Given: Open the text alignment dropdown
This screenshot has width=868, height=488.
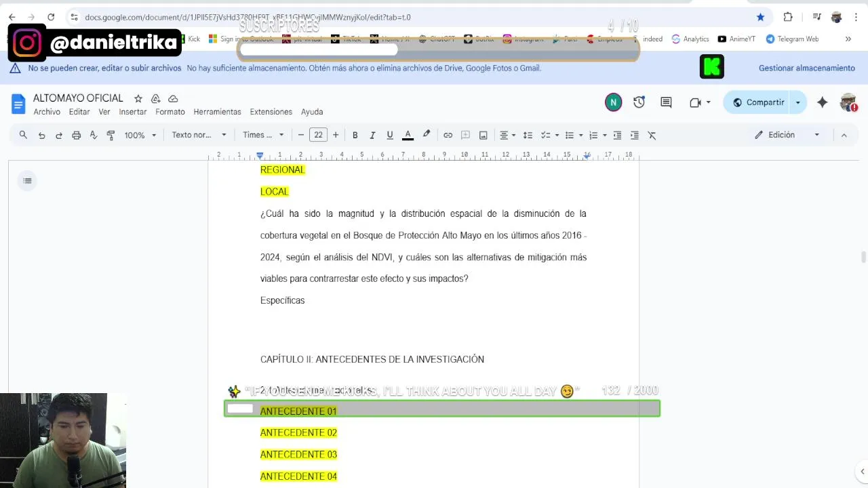Looking at the screenshot, I should (x=508, y=135).
